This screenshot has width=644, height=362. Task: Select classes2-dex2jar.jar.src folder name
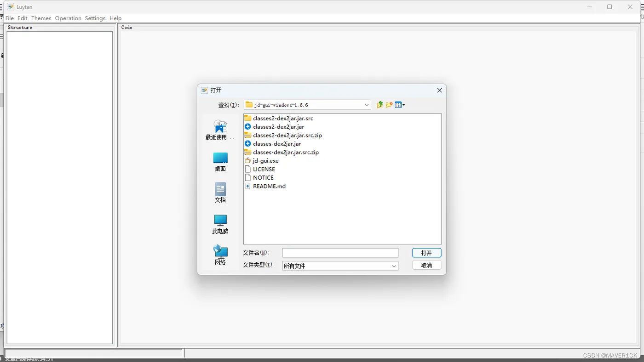(x=283, y=118)
